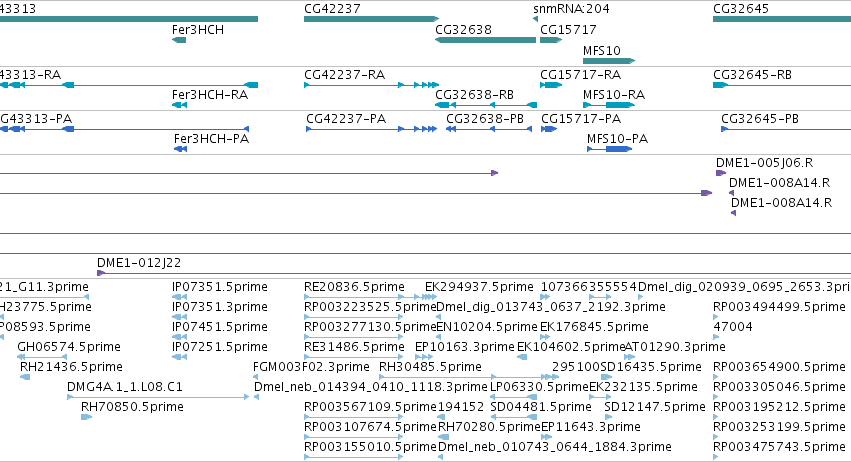The height and width of the screenshot is (462, 851).
Task: Click the LP06330.5prime EST label
Action: pyautogui.click(x=539, y=387)
